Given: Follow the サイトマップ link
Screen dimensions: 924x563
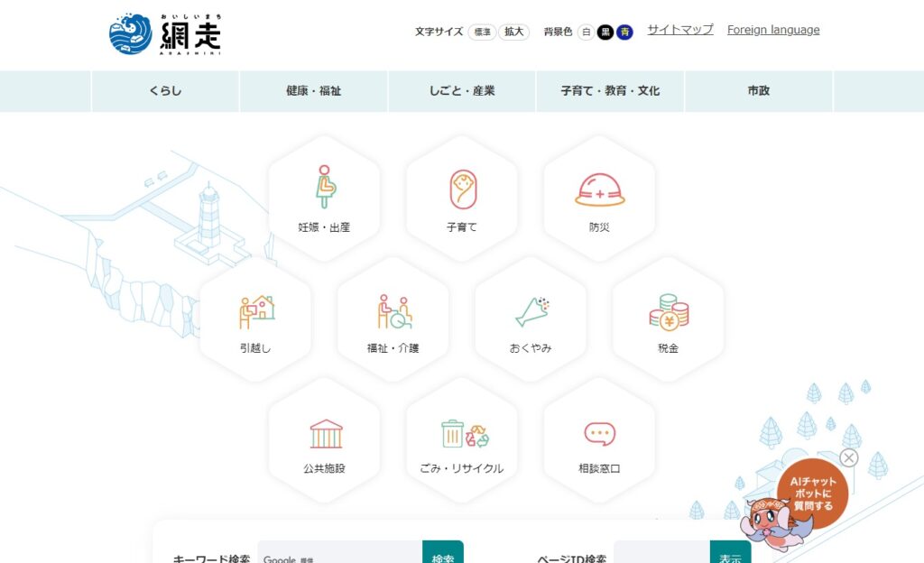Looking at the screenshot, I should coord(679,30).
